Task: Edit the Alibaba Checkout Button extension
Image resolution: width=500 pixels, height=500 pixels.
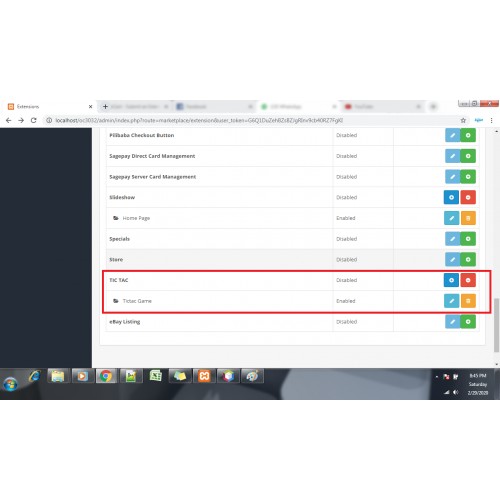Action: pos(452,135)
